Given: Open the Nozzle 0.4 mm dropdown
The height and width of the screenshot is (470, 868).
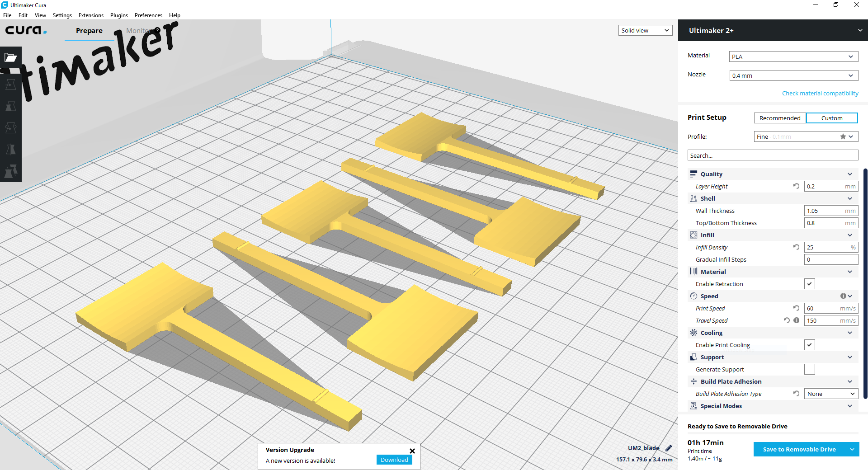Looking at the screenshot, I should [793, 75].
